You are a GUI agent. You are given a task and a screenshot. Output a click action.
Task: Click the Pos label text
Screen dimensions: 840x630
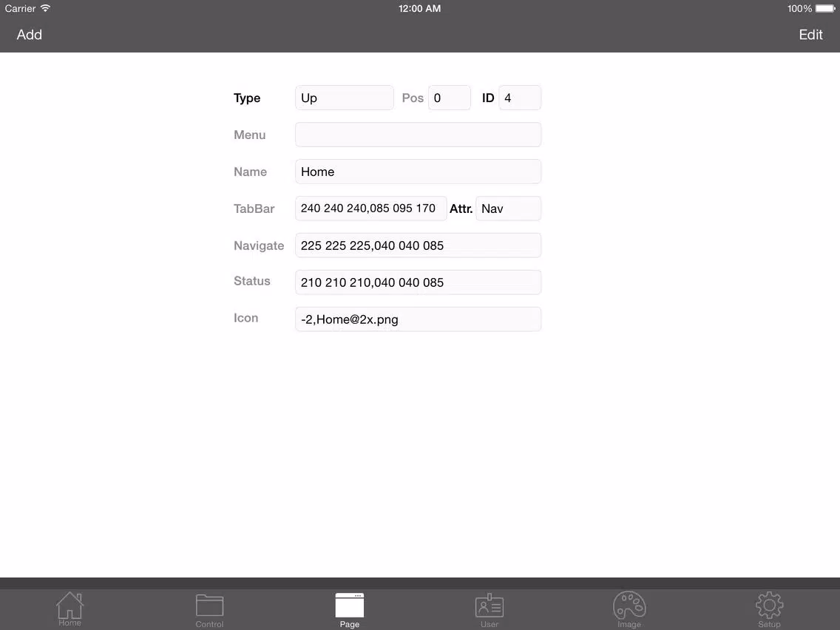click(x=413, y=98)
